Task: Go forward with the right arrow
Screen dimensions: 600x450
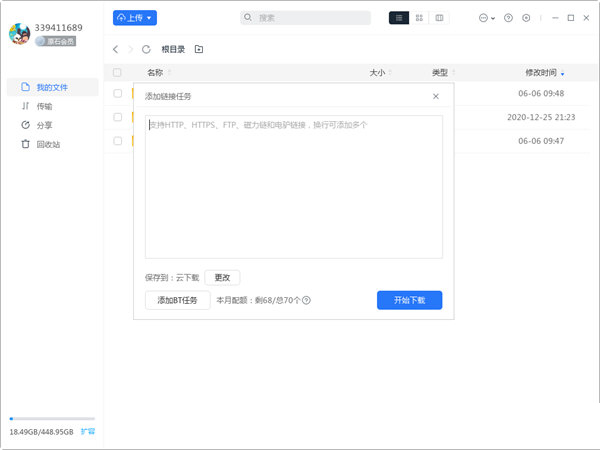Action: (x=130, y=49)
